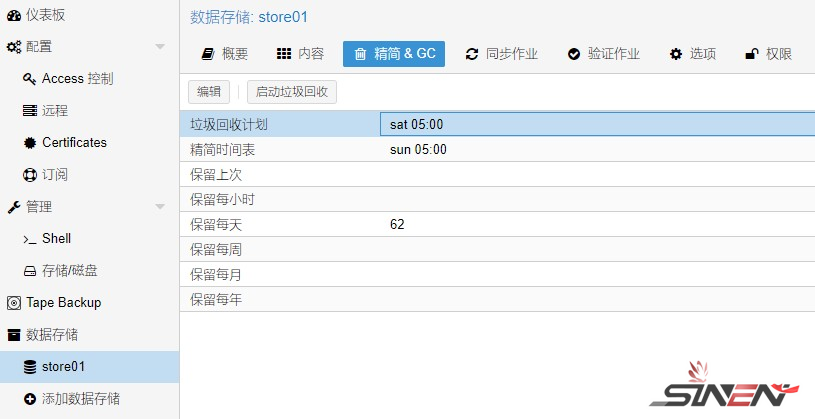Click the Shell terminal prompt icon
This screenshot has height=419, width=815.
coord(30,239)
